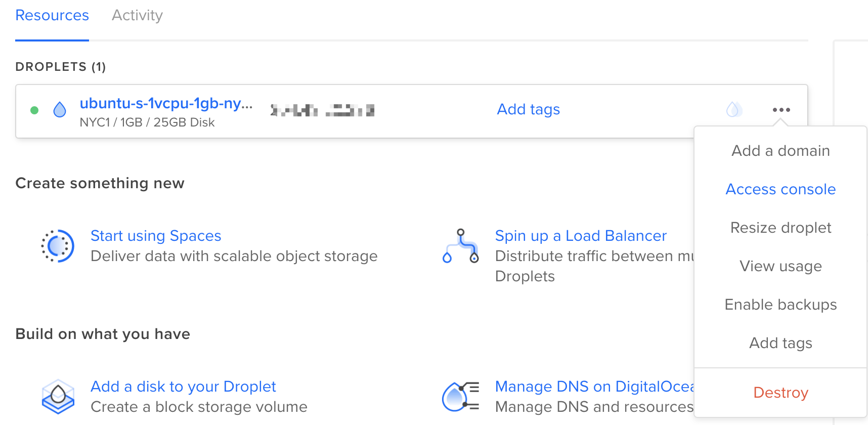The width and height of the screenshot is (868, 425).
Task: Choose Resize droplet menu option
Action: click(x=780, y=228)
